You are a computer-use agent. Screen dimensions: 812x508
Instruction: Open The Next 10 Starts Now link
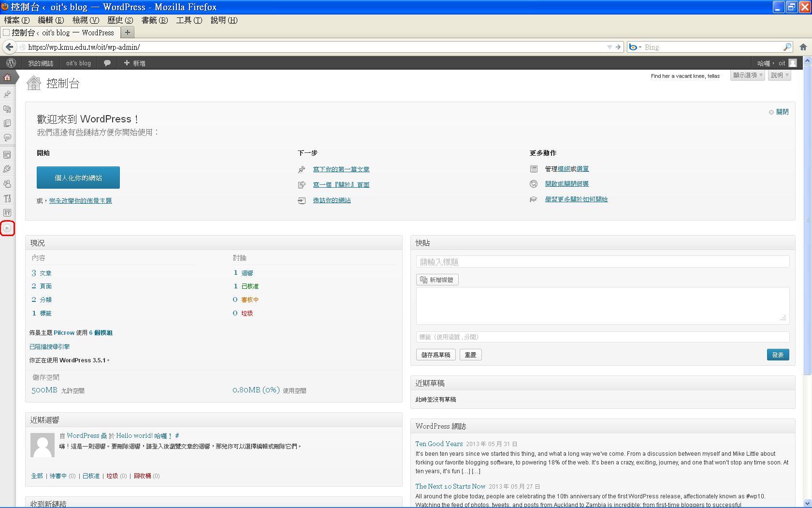(450, 486)
